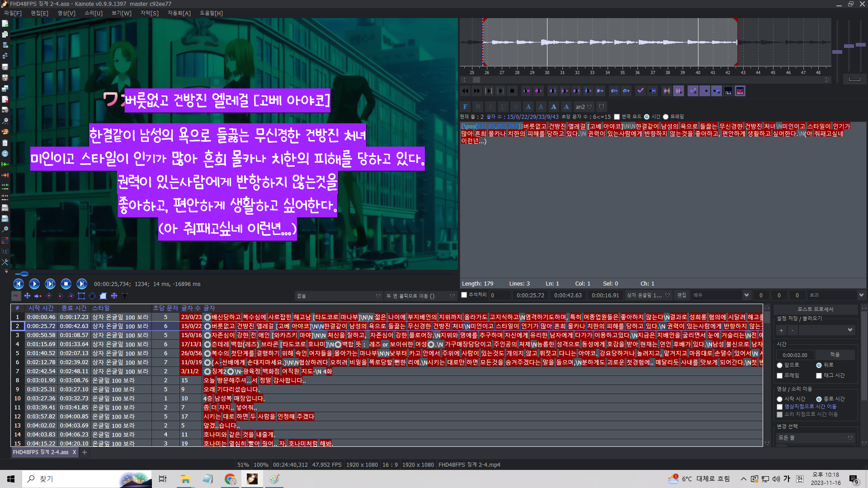Click the play selection bracket audio icon
This screenshot has height=488, width=868.
[x=500, y=91]
